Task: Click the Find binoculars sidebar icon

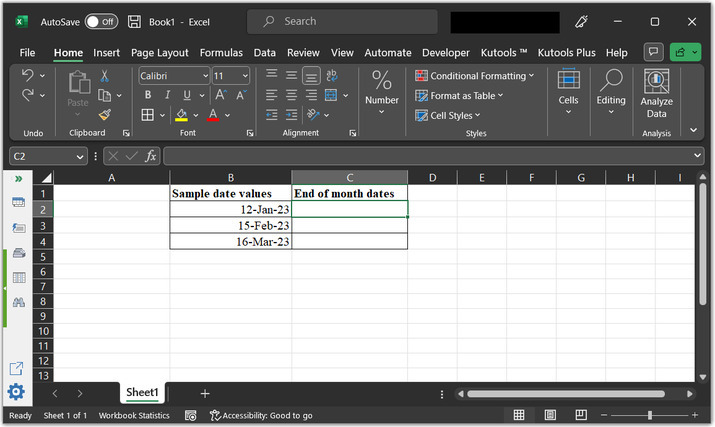Action: pyautogui.click(x=19, y=302)
